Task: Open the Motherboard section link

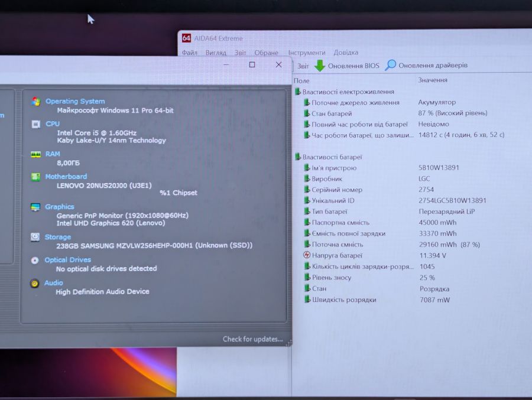Action: pyautogui.click(x=66, y=177)
